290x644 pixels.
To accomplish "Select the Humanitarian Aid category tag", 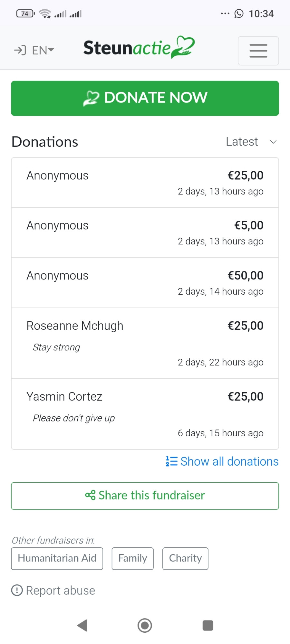I will pos(57,559).
